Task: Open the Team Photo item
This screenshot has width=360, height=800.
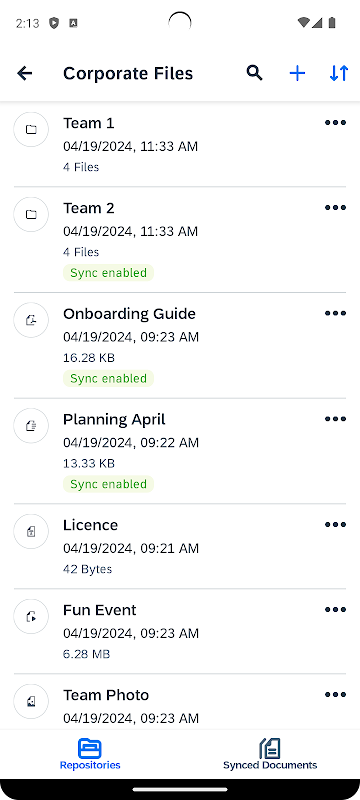Action: (180, 702)
